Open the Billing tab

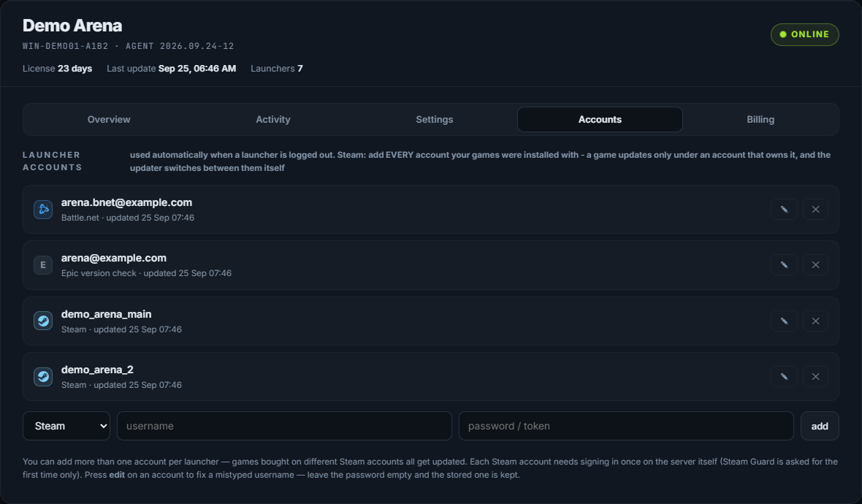pos(760,119)
